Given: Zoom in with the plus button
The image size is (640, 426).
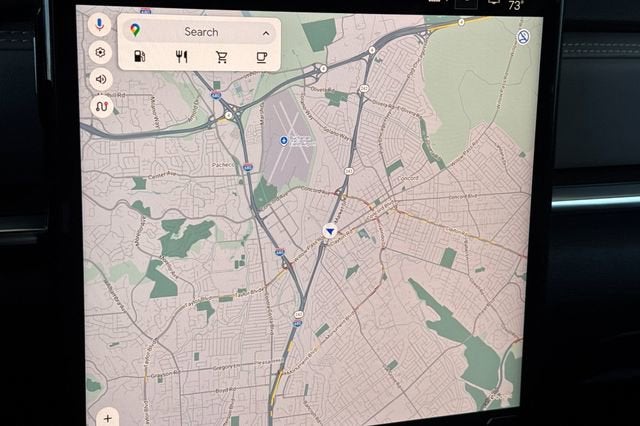Looking at the screenshot, I should click(107, 416).
